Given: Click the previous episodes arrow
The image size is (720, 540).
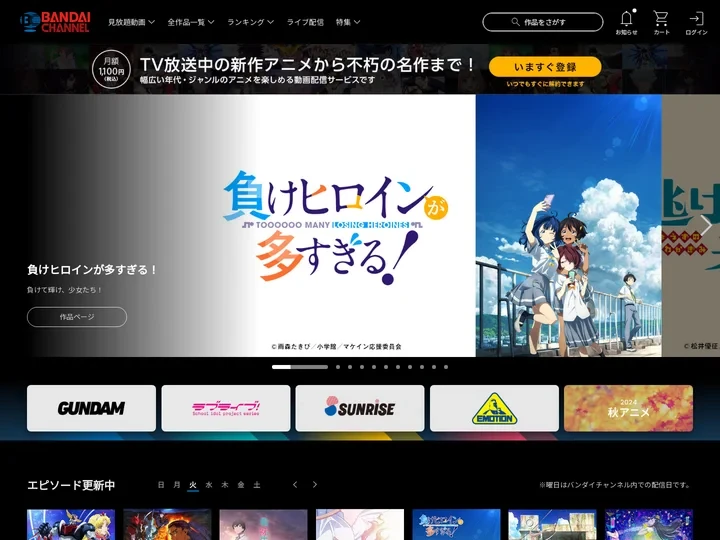Looking at the screenshot, I should (295, 484).
